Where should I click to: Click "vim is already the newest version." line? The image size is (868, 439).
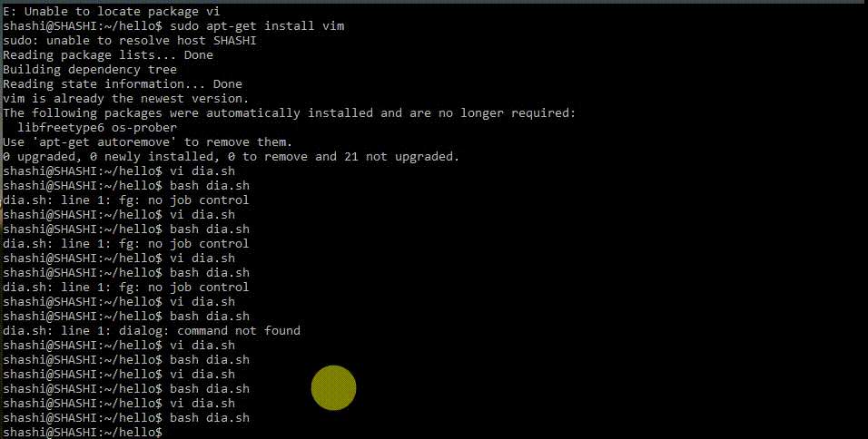[x=126, y=99]
